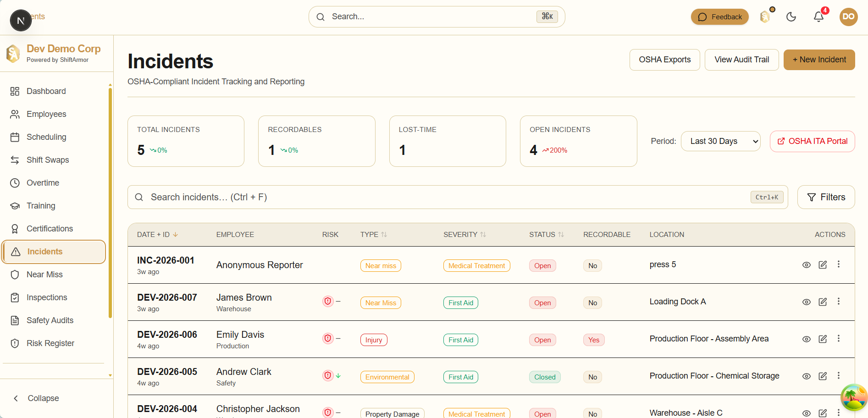View incident DEV-2026-006 eye icon
Screen dimensions: 868x418
pyautogui.click(x=807, y=339)
